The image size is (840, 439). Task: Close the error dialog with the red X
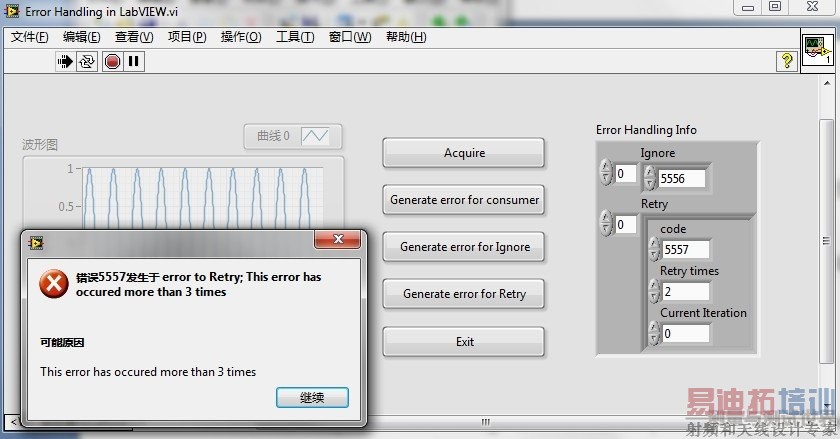338,239
